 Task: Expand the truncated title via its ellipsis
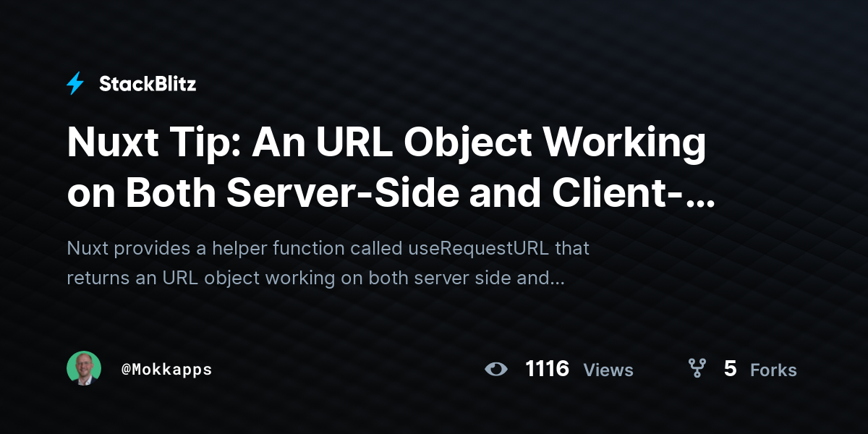[702, 201]
